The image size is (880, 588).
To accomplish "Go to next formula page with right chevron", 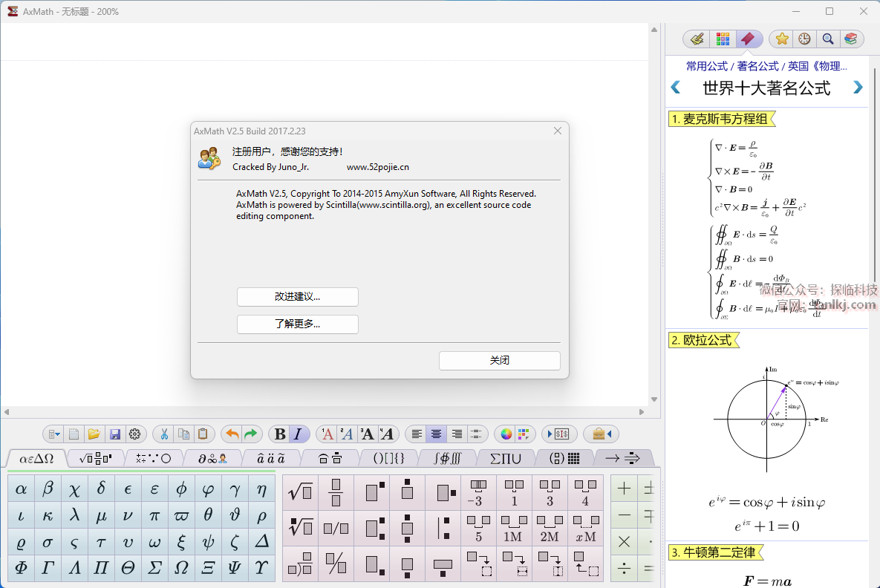I will [x=858, y=88].
